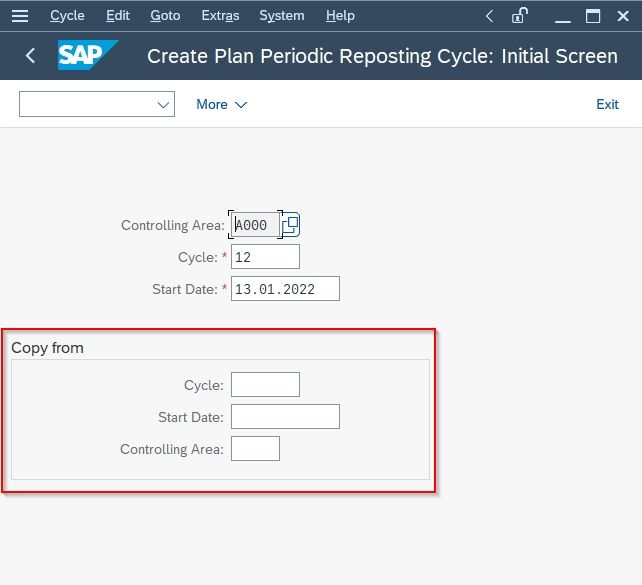The image size is (642, 585).
Task: Maximize the SAP window
Action: [x=592, y=16]
